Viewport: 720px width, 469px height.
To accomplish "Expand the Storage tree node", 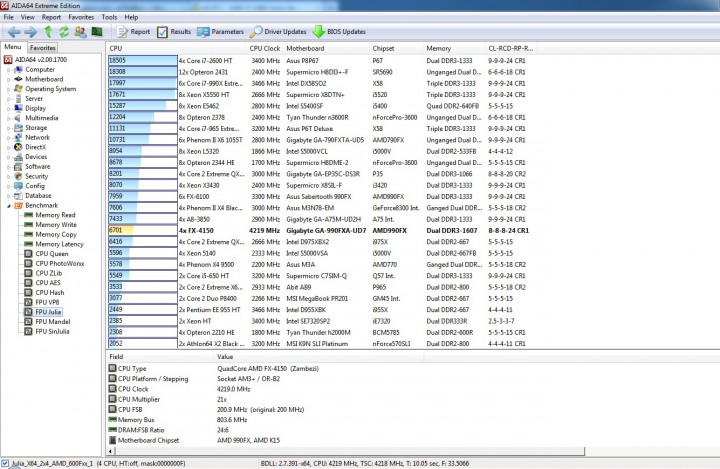I will 8,128.
